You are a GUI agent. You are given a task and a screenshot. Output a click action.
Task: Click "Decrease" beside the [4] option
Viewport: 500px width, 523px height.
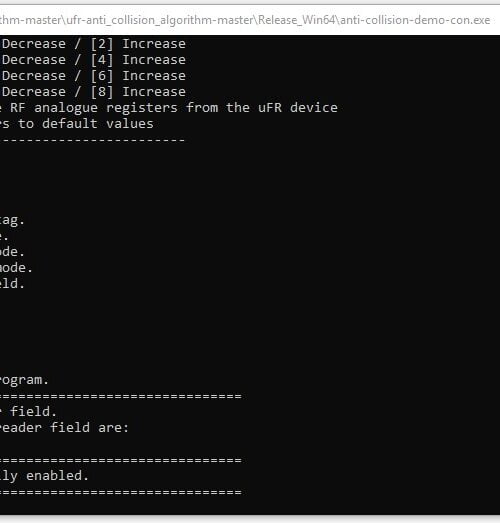pos(34,60)
